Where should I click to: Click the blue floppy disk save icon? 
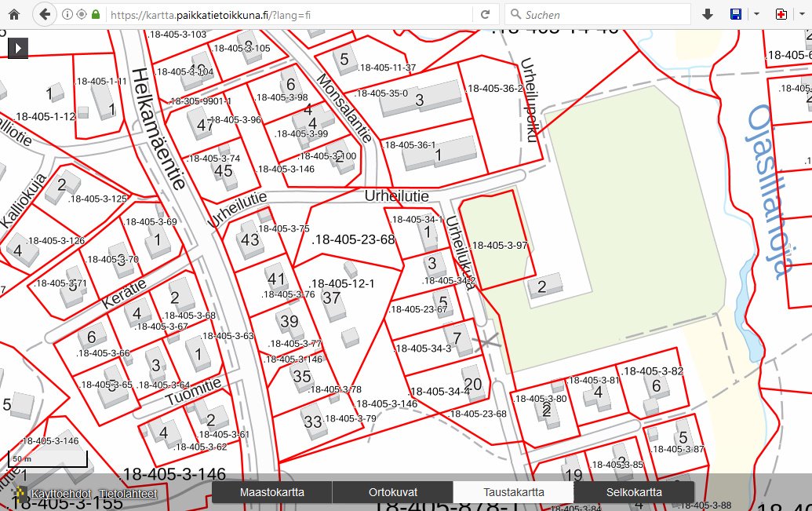(736, 14)
